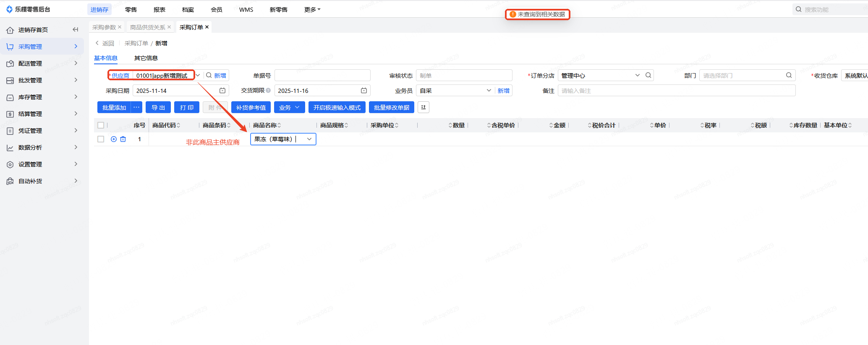
Task: Click the 凭证管理 document icon
Action: coord(10,131)
